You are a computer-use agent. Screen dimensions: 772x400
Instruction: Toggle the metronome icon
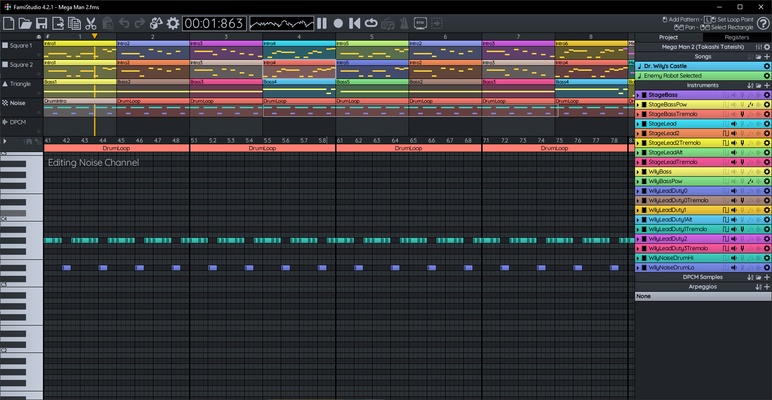[404, 23]
